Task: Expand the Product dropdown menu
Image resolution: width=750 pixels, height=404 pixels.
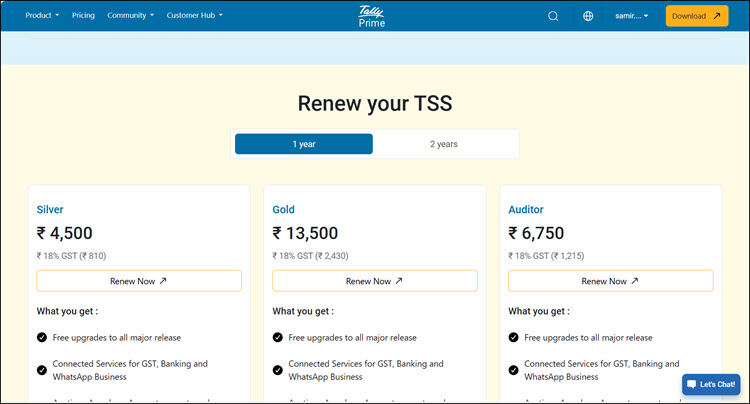Action: (x=42, y=15)
